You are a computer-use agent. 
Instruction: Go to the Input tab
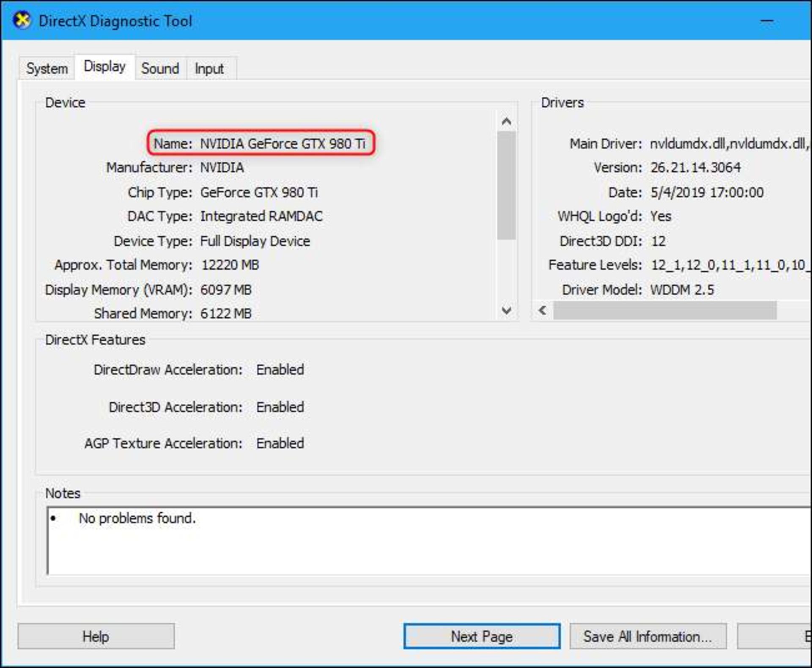pos(209,68)
